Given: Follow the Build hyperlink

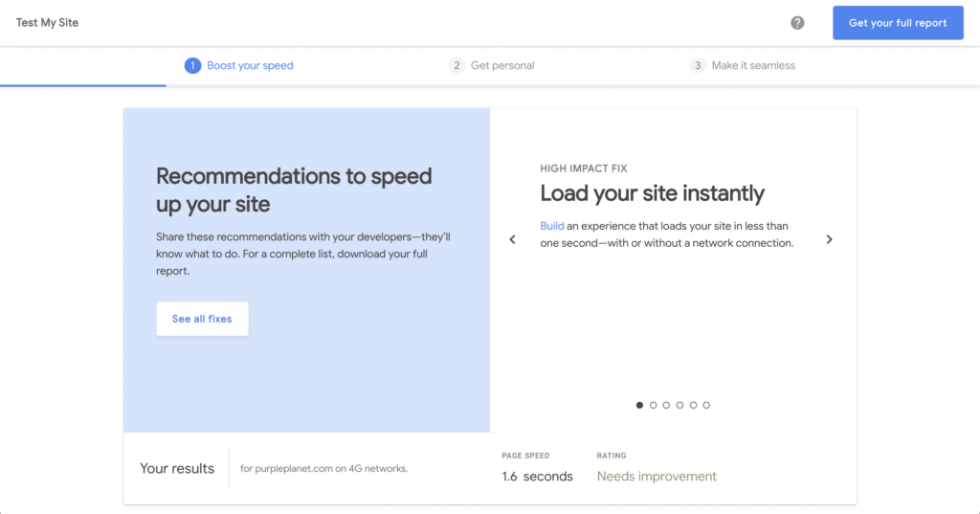Looking at the screenshot, I should click(551, 226).
